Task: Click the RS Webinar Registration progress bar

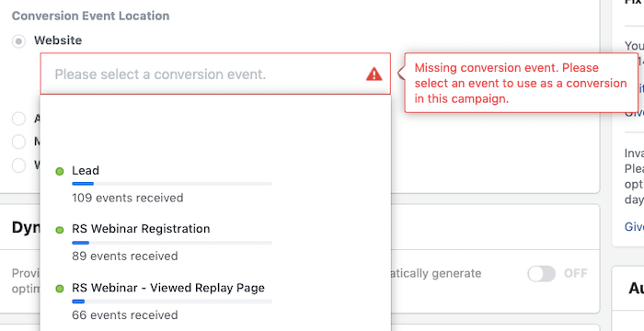Action: pyautogui.click(x=172, y=243)
